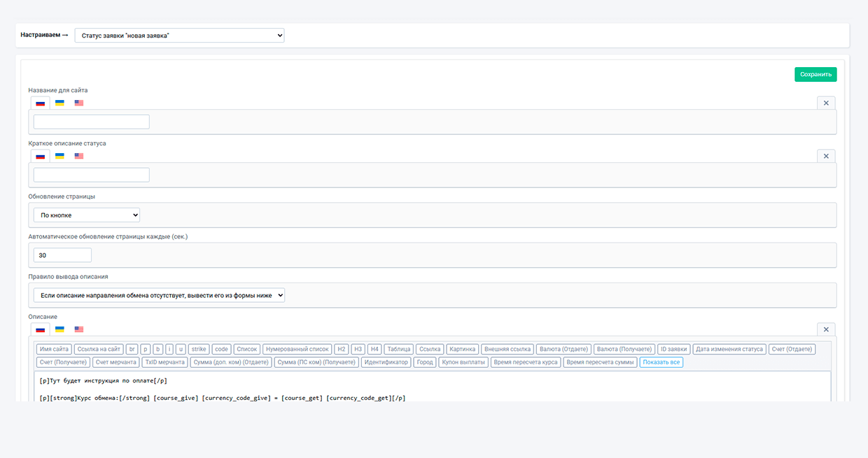Image resolution: width=868 pixels, height=458 pixels.
Task: Select Ukrainian flag under Название для сайта
Action: (x=59, y=103)
